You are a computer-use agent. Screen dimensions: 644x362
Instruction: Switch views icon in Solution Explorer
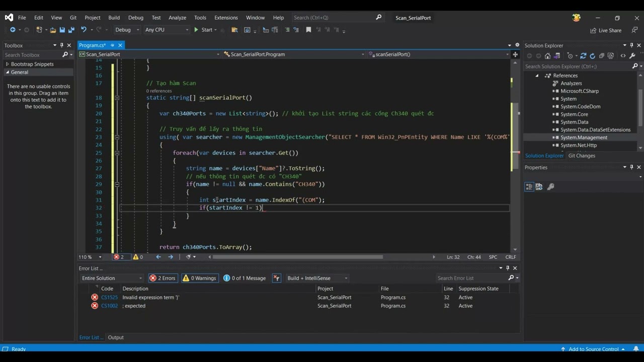[x=557, y=56]
